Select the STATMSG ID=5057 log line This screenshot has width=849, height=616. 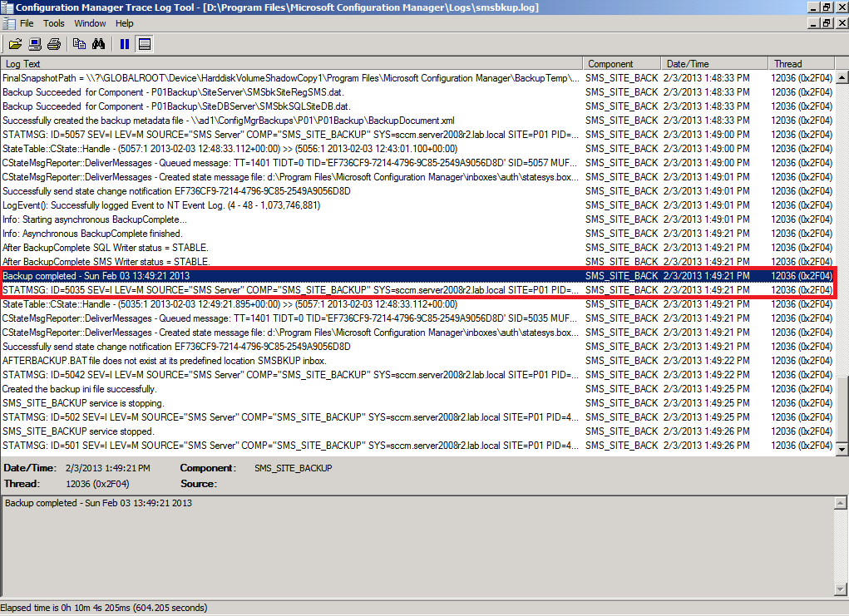click(417, 134)
